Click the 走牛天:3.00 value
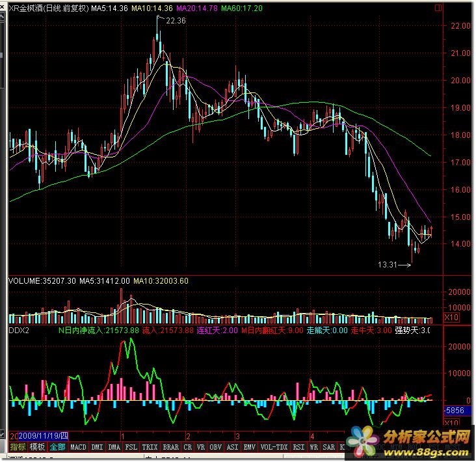 [371, 331]
